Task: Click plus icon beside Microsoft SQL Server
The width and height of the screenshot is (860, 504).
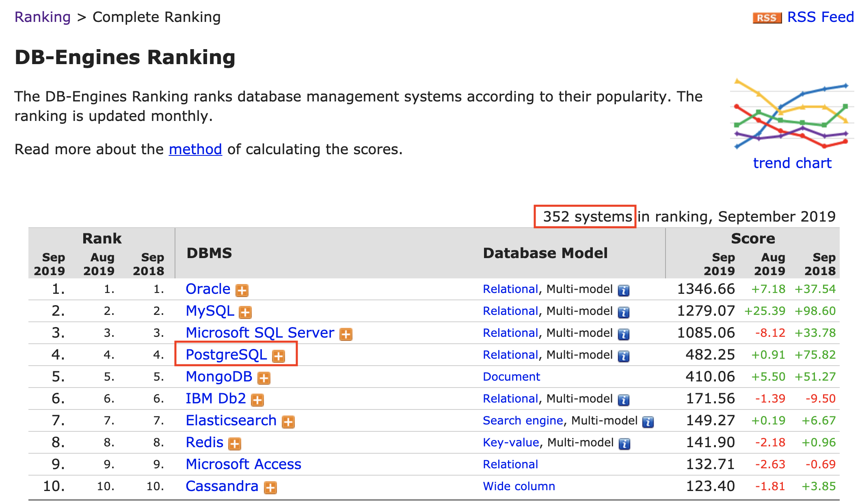Action: [346, 334]
